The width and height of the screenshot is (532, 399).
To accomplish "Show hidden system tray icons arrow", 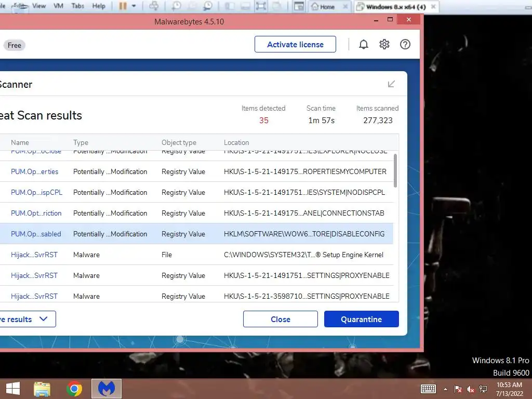I will pos(445,389).
